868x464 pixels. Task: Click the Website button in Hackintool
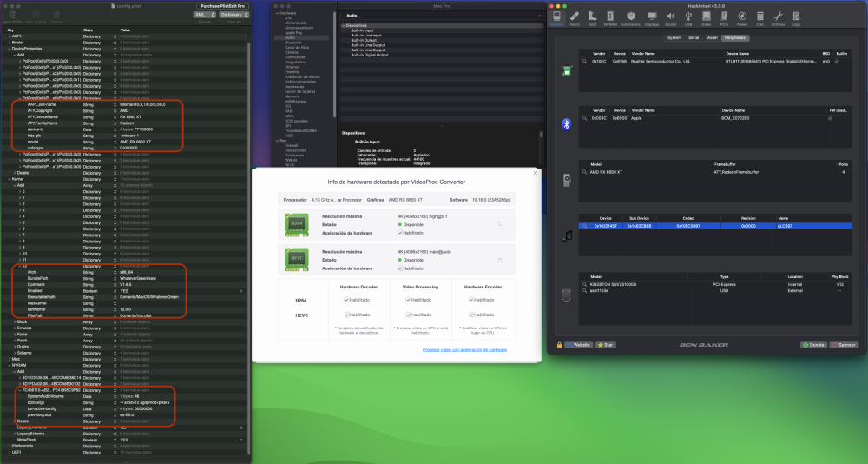click(578, 345)
